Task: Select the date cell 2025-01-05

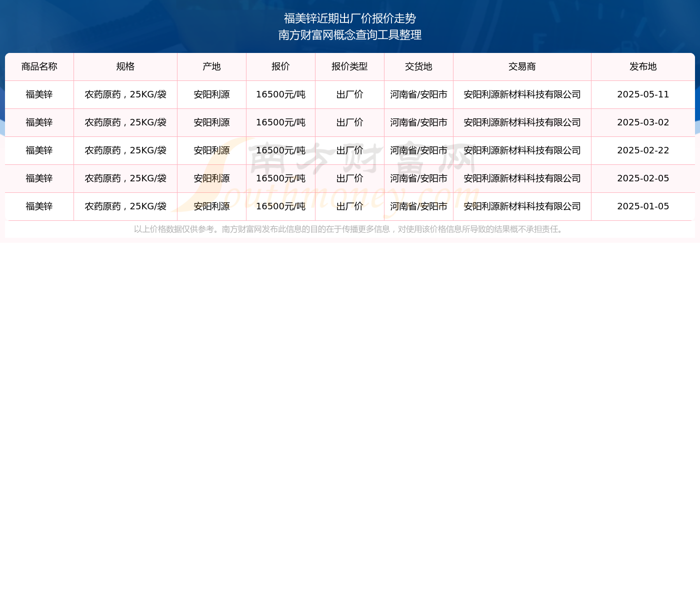Action: pyautogui.click(x=643, y=207)
